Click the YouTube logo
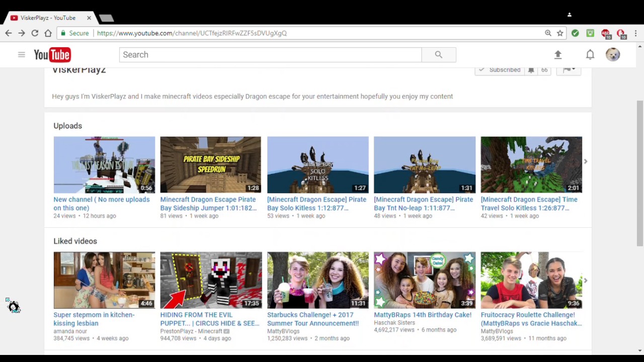 pos(52,55)
